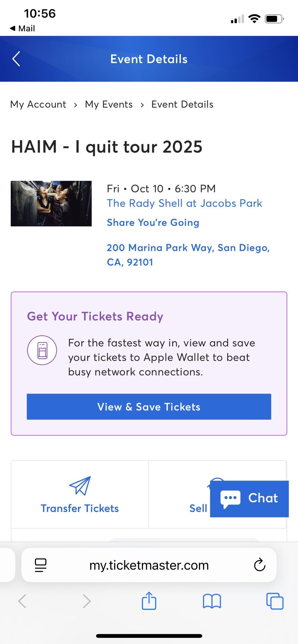Go to My Account breadcrumb
This screenshot has width=298, height=644.
(x=38, y=104)
